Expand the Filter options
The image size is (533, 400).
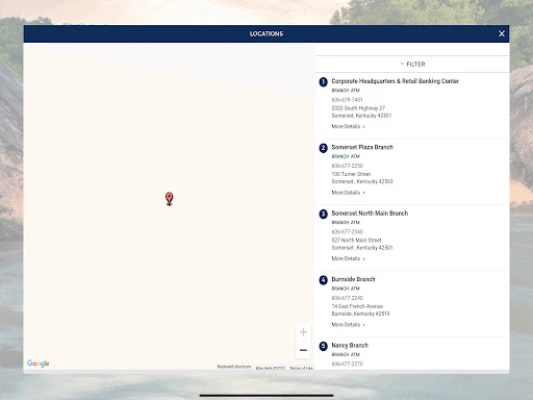tap(412, 64)
